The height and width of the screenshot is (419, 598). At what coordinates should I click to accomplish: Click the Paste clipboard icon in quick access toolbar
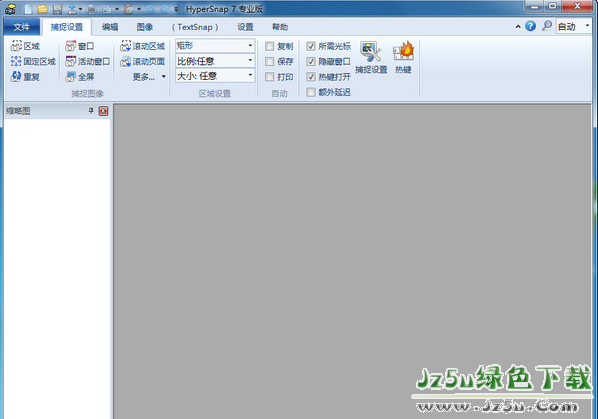click(129, 9)
